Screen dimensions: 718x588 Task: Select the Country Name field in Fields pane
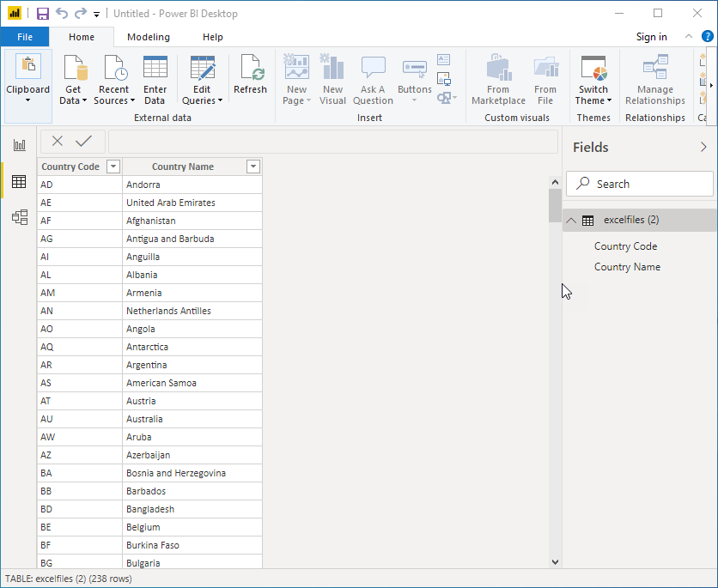[x=627, y=267]
